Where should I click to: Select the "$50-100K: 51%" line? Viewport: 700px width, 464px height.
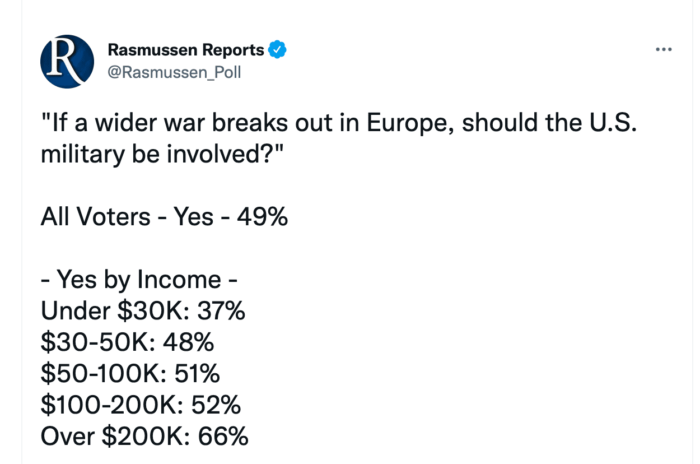pos(130,374)
